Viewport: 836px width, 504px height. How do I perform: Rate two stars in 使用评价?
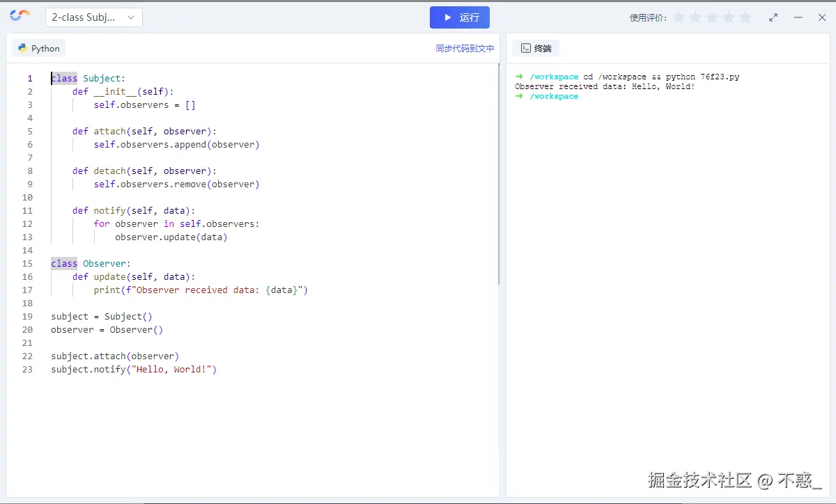pos(695,17)
